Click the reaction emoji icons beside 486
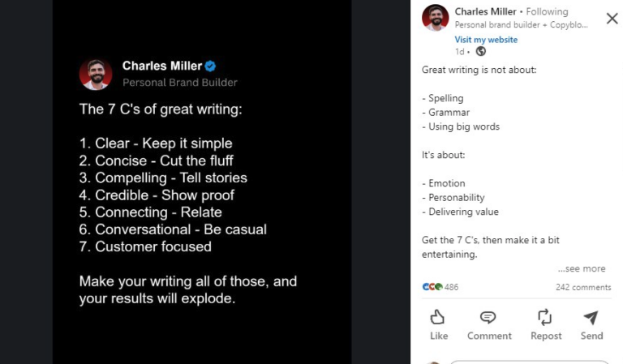The width and height of the screenshot is (623, 364). click(x=432, y=287)
